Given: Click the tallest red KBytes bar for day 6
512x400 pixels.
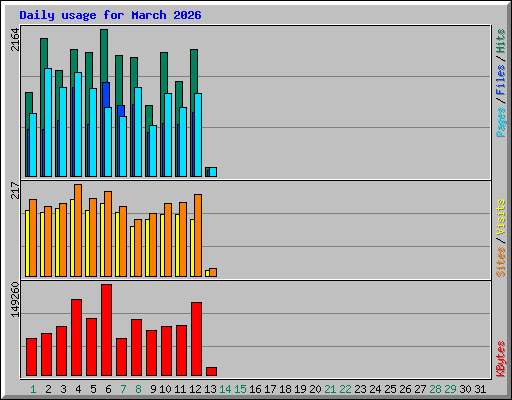Looking at the screenshot, I should tap(106, 330).
